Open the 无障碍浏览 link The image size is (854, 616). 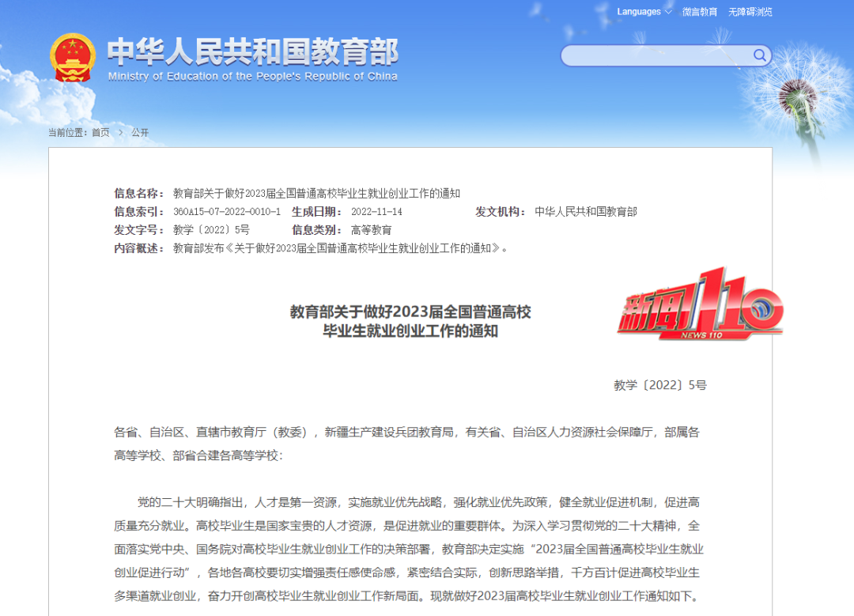click(x=750, y=11)
